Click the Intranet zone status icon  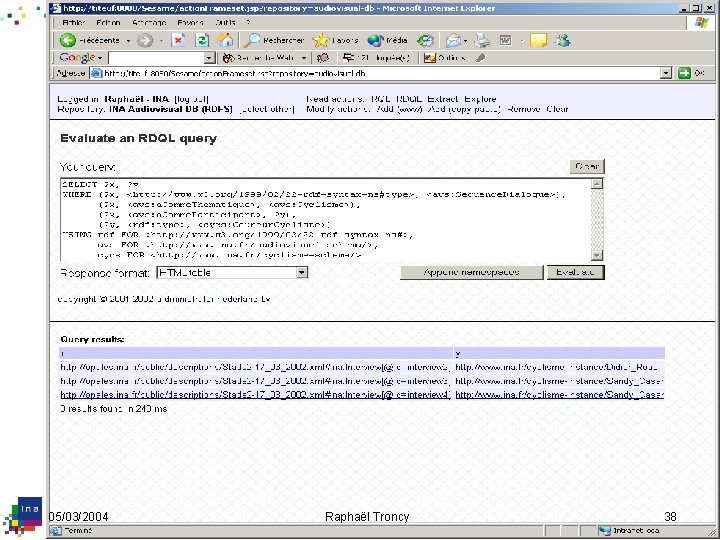[604, 531]
